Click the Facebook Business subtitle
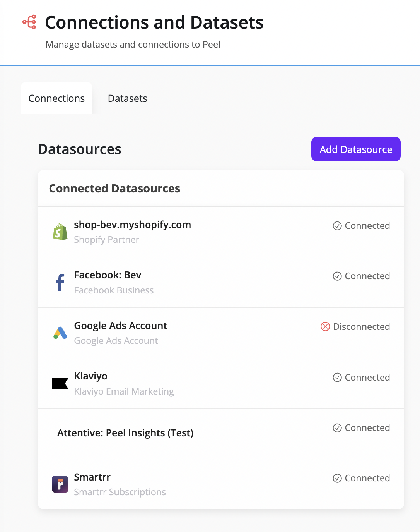The image size is (420, 532). tap(114, 290)
